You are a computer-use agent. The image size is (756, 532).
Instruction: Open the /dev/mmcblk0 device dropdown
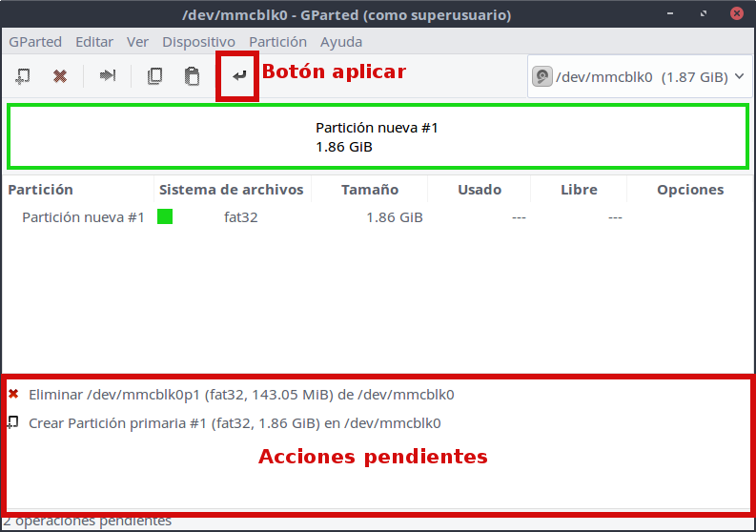pyautogui.click(x=637, y=77)
